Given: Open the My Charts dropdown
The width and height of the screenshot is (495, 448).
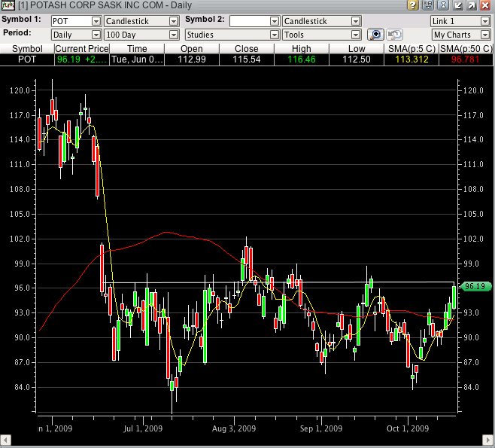Looking at the screenshot, I should point(459,35).
